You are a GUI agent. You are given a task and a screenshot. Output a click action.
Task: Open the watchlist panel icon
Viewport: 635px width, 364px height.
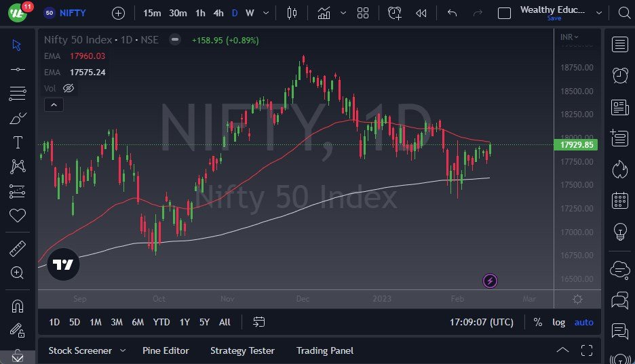pyautogui.click(x=619, y=45)
